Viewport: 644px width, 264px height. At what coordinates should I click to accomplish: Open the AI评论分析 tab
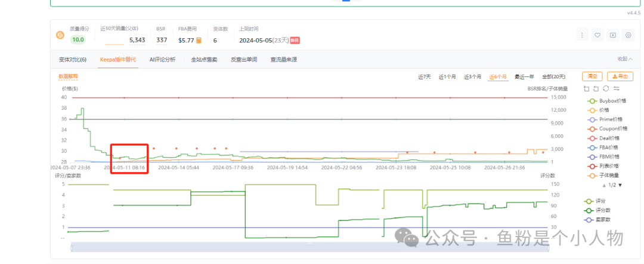coord(162,60)
